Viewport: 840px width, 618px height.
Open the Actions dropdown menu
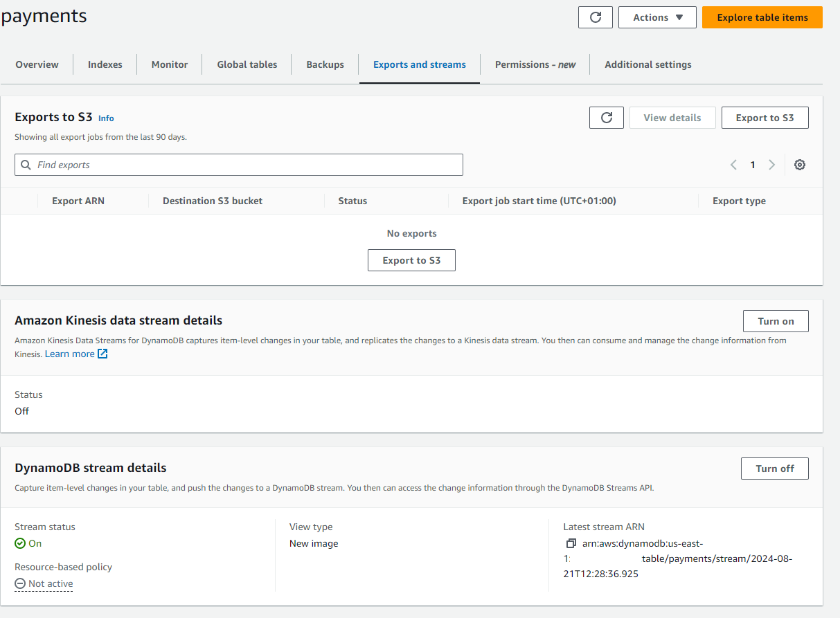657,17
